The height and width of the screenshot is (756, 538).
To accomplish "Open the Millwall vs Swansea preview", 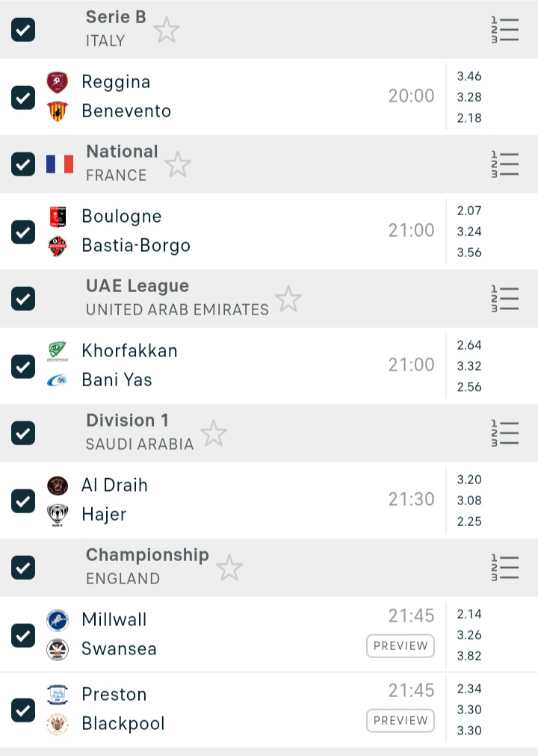I will [x=401, y=646].
